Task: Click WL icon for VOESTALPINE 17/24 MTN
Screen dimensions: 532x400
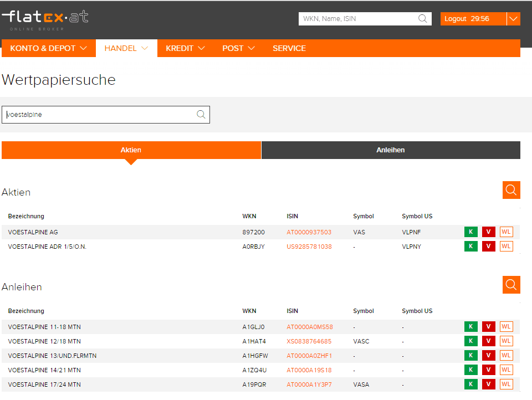Action: (x=506, y=384)
